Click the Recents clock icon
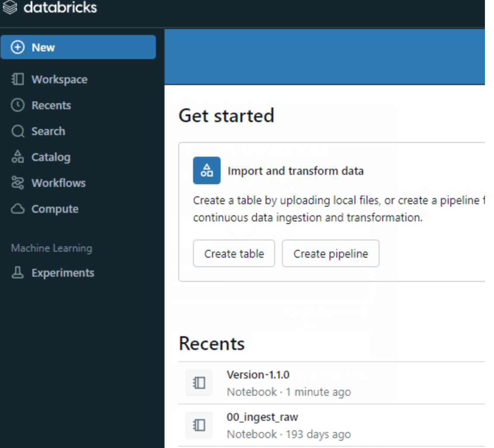The width and height of the screenshot is (494, 448). point(18,105)
